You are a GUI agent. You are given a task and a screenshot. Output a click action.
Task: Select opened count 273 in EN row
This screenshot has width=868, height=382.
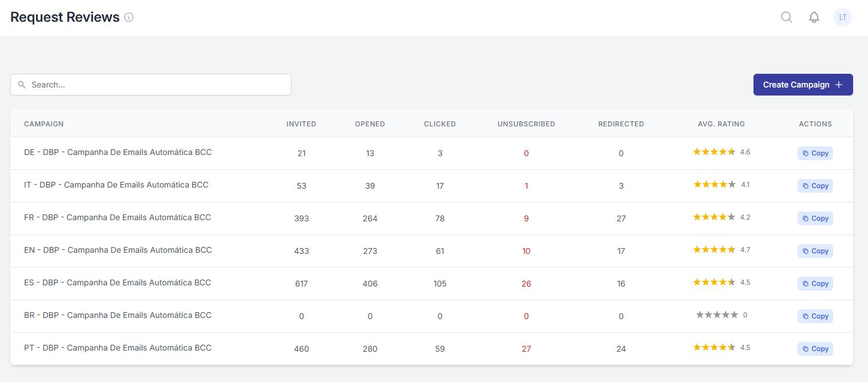(x=370, y=251)
